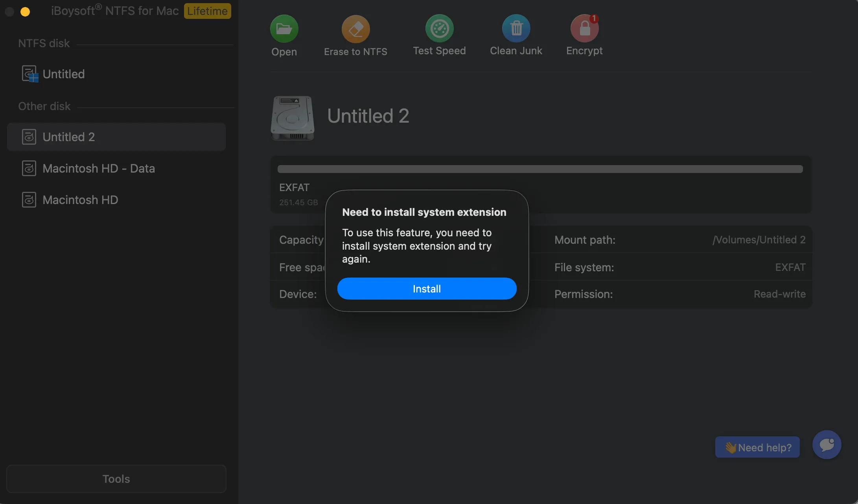
Task: Click the green Open folder icon
Action: pyautogui.click(x=284, y=29)
